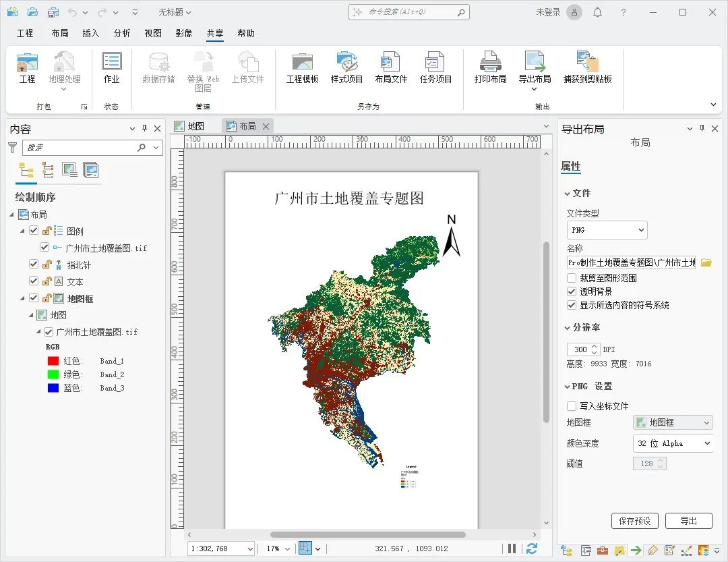This screenshot has width=728, height=562.
Task: Click green 绿色 Band_2 swatch
Action: pos(53,374)
